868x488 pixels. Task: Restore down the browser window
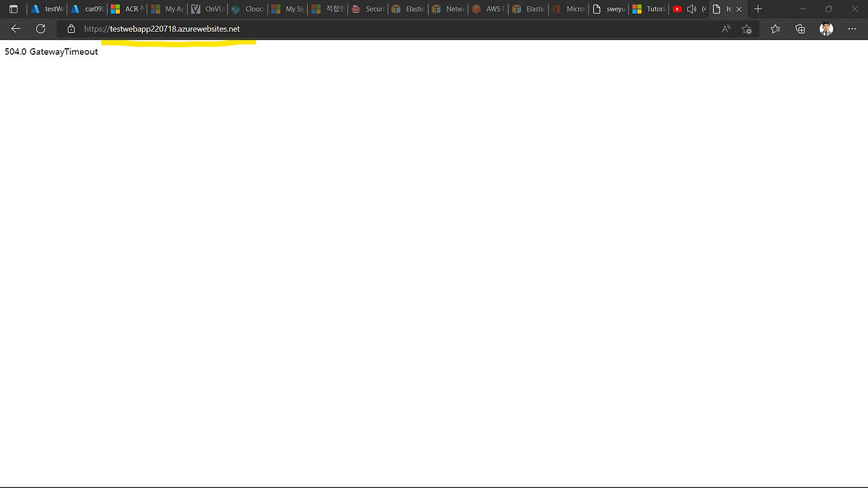click(829, 9)
